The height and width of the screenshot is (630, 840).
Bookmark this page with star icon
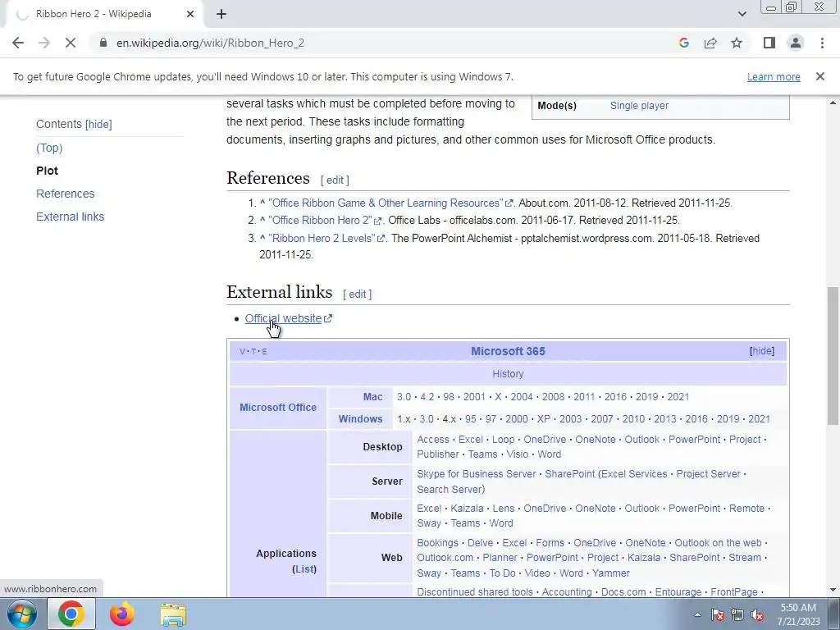pyautogui.click(x=737, y=43)
